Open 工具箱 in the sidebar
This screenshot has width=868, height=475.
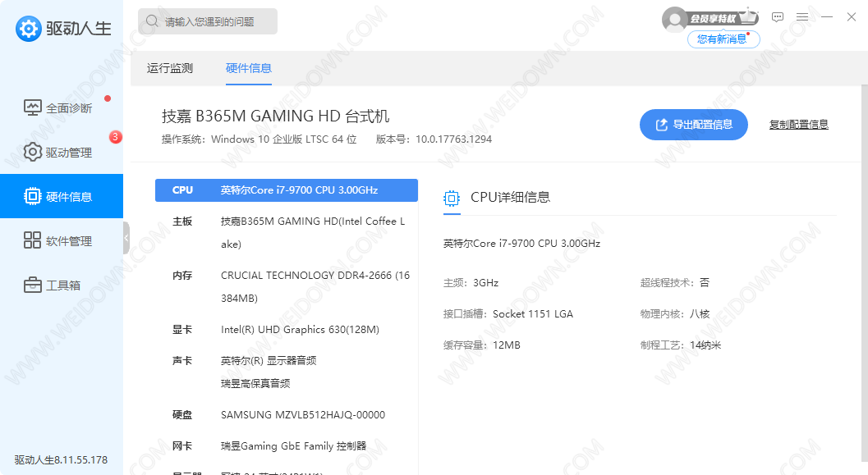coord(62,285)
